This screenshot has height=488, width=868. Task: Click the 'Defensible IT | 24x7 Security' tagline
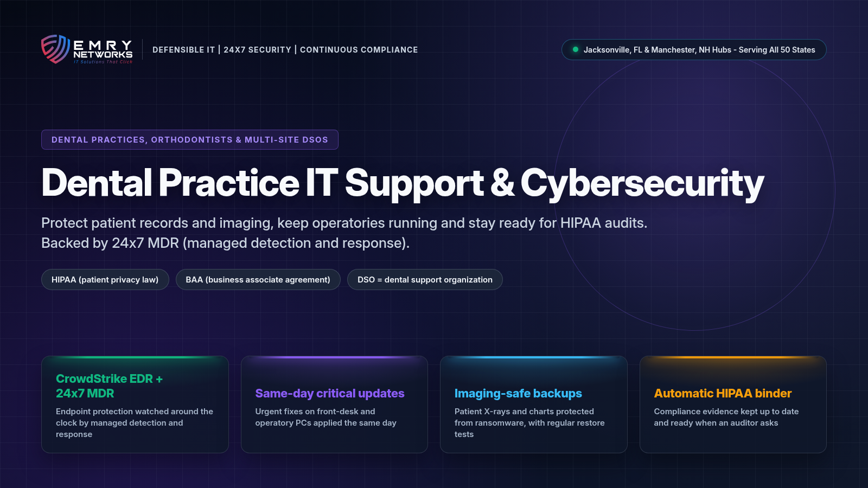coord(285,50)
